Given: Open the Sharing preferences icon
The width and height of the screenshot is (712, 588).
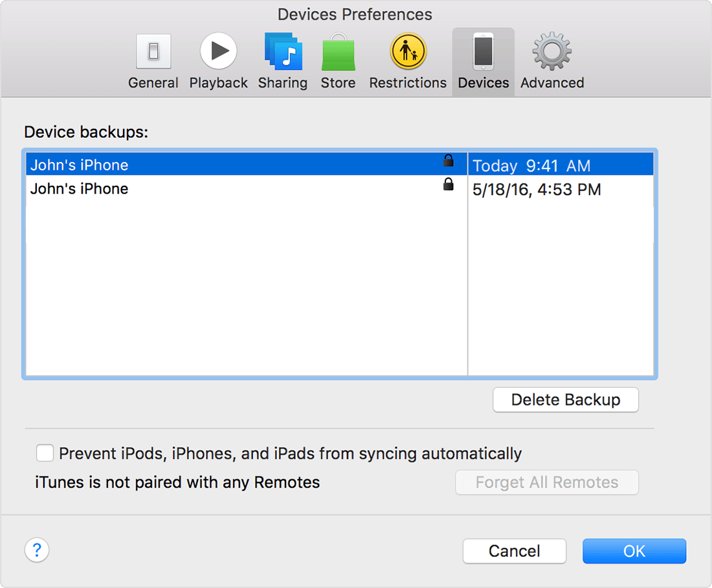Looking at the screenshot, I should coord(283,52).
